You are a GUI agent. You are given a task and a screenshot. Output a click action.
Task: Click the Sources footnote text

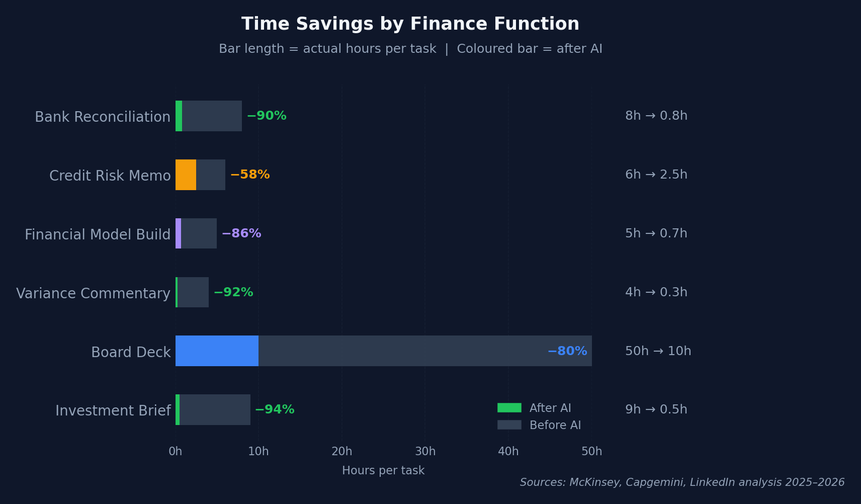tap(682, 482)
